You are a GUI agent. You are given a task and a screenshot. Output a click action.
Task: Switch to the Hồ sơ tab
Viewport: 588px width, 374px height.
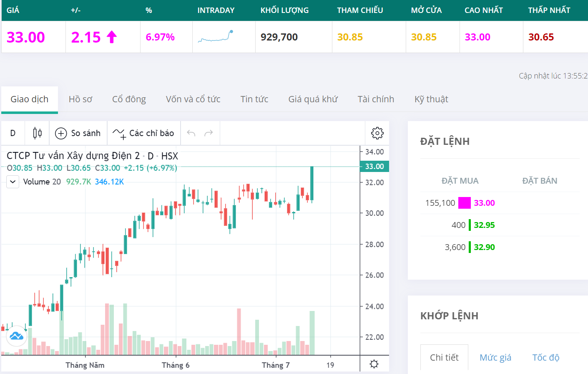[80, 99]
